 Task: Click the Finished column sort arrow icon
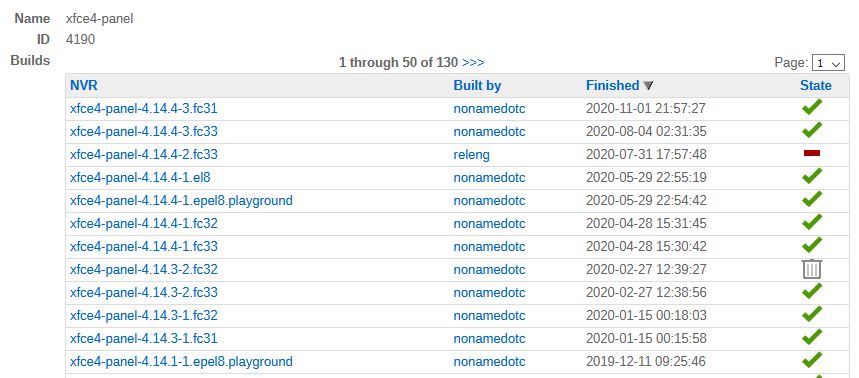click(x=648, y=86)
